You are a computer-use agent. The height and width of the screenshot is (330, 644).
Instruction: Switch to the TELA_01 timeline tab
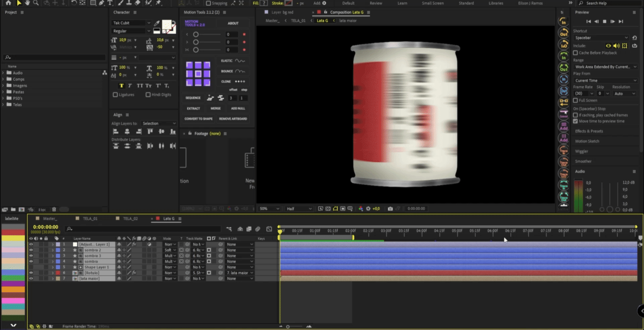coord(90,219)
